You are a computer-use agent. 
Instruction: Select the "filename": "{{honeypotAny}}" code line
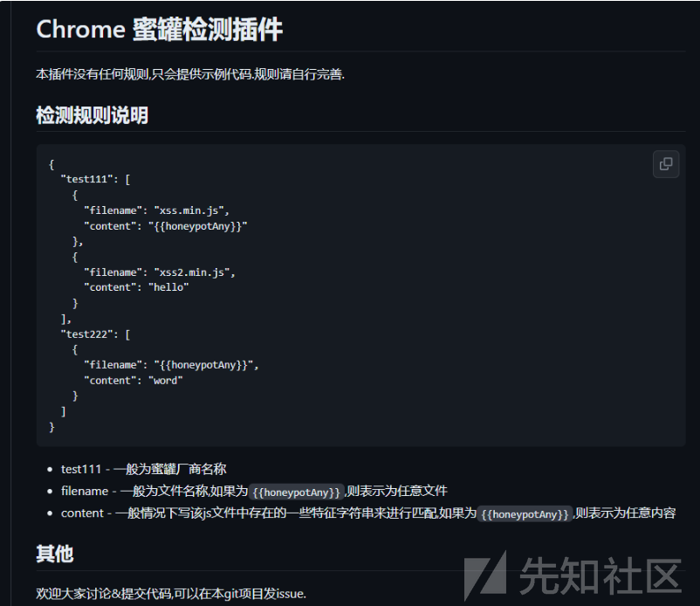[171, 365]
